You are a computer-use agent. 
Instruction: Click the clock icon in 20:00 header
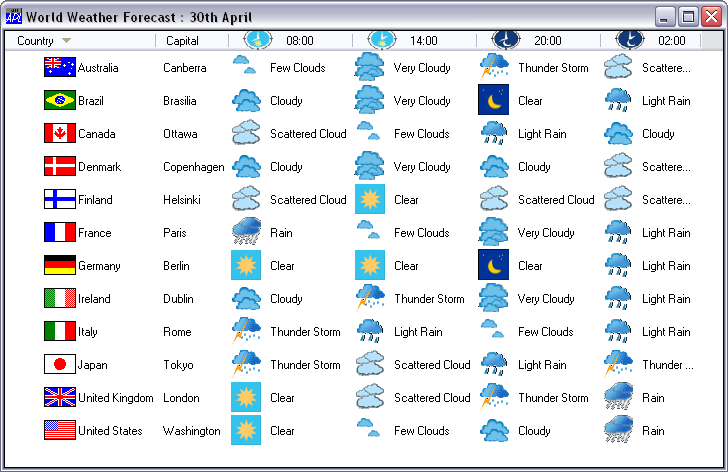[x=506, y=40]
